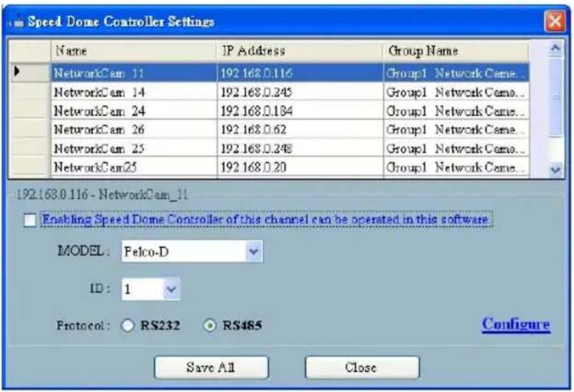This screenshot has height=392, width=574.
Task: Select the NetworkCam_26 row name cell
Action: coord(134,129)
